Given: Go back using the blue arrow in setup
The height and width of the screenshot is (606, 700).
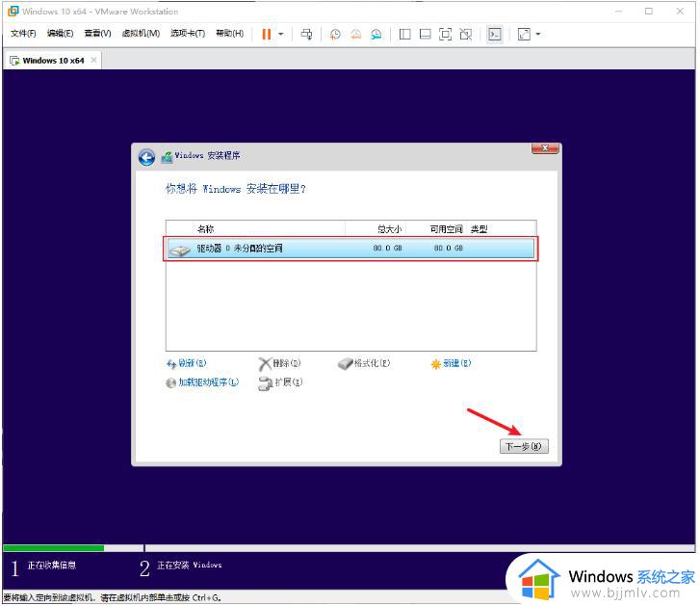Looking at the screenshot, I should click(x=146, y=158).
